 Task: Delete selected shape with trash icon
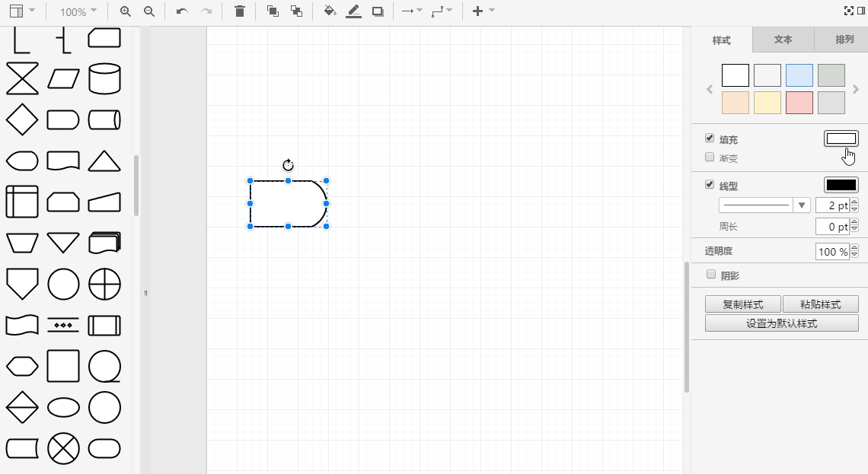[x=240, y=11]
